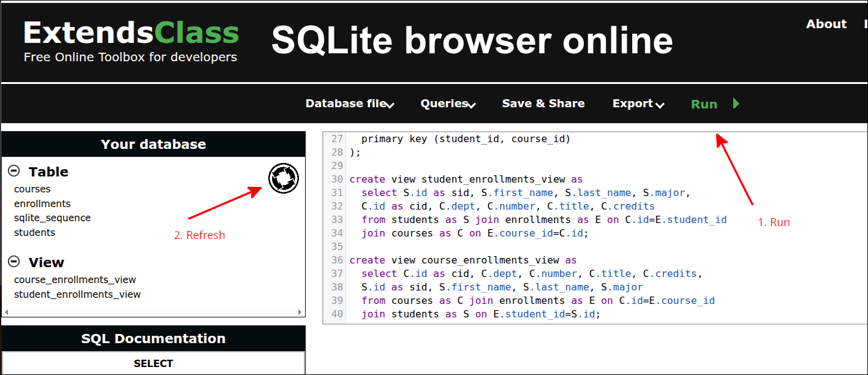This screenshot has height=375, width=868.
Task: Select the courses table
Action: (32, 189)
